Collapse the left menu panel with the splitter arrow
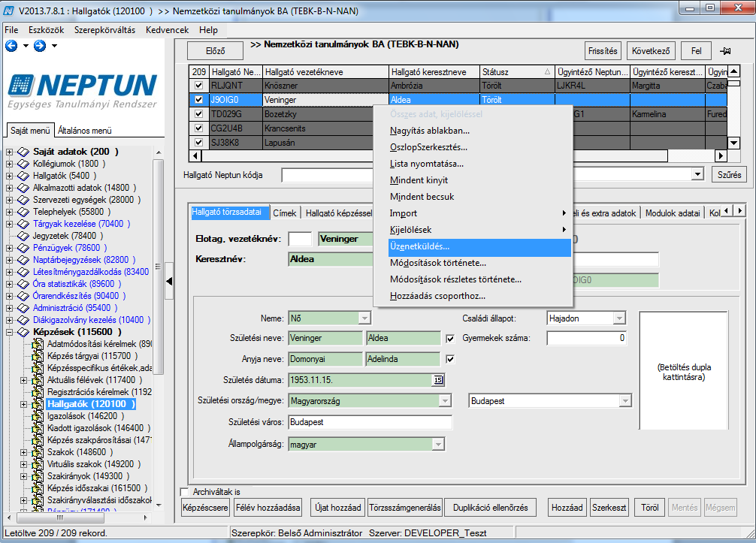 pos(169,281)
